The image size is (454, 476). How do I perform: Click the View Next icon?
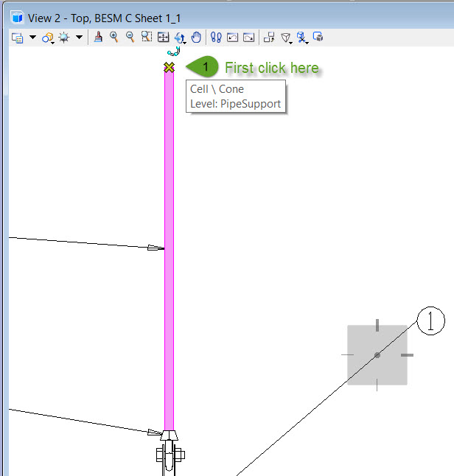pos(248,38)
